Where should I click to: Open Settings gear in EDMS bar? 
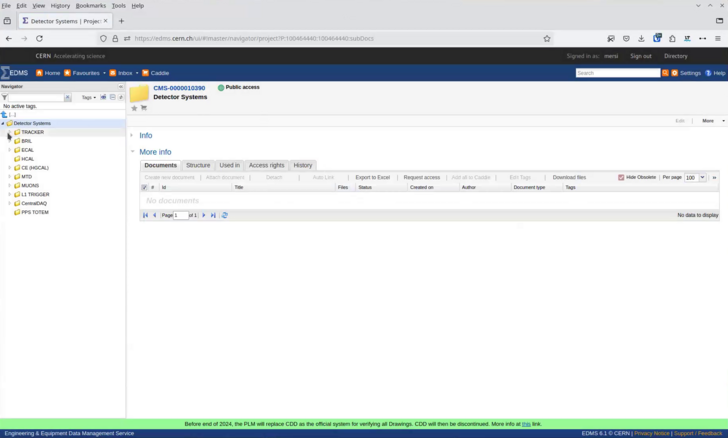click(x=675, y=73)
